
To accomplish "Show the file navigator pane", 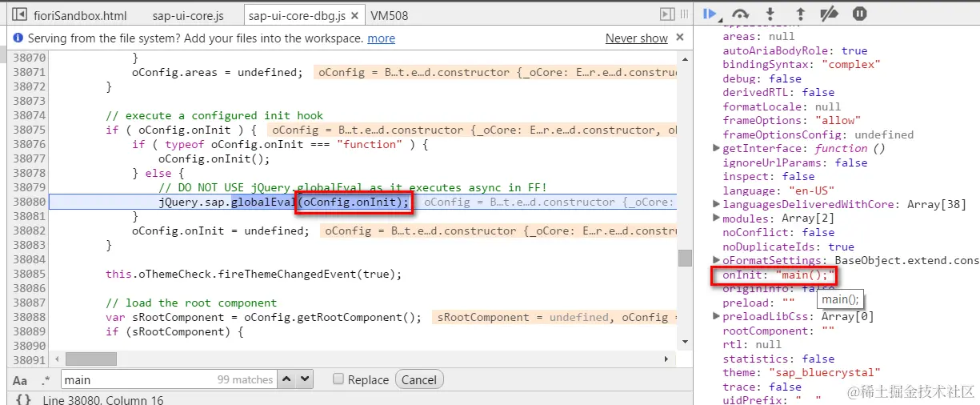I will (x=20, y=14).
